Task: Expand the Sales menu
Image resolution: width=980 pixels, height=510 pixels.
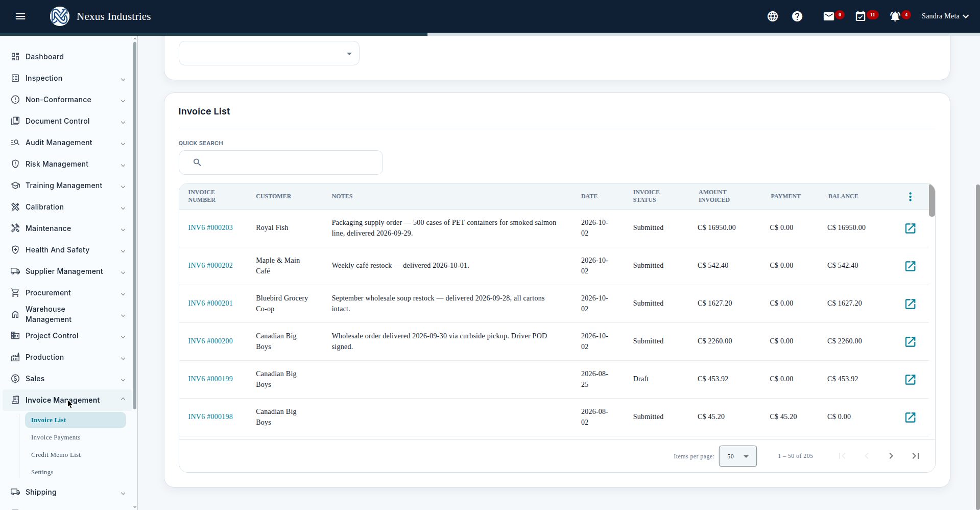Action: coord(67,379)
